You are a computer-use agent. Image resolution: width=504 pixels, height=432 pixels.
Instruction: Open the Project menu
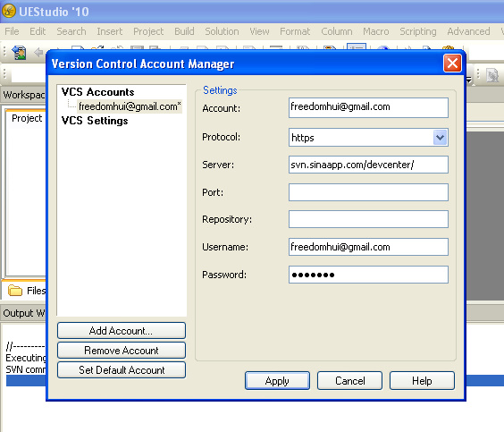[x=148, y=31]
